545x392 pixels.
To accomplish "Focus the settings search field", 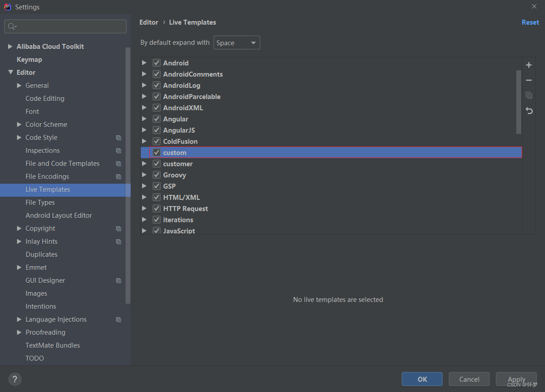I will (65, 26).
